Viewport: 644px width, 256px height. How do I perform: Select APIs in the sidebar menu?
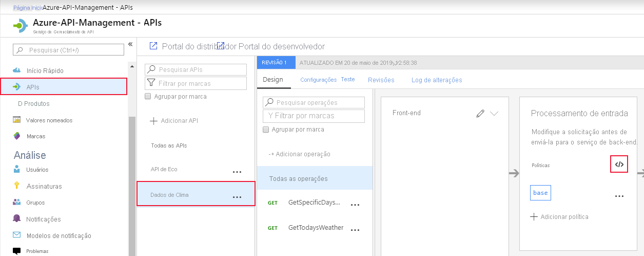click(64, 87)
